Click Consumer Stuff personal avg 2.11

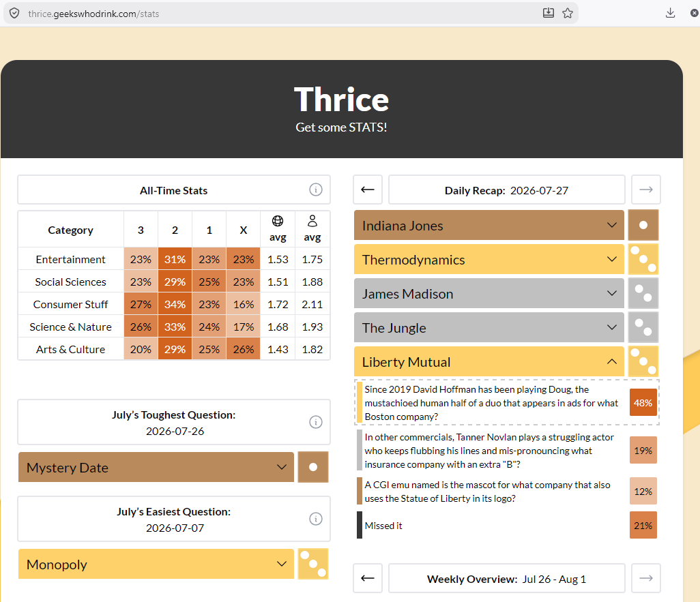tap(312, 304)
